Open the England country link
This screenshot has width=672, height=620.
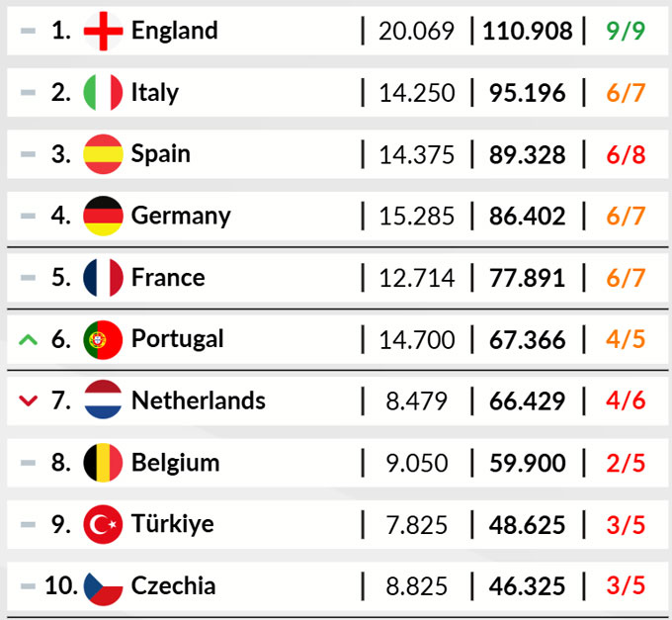(x=174, y=31)
